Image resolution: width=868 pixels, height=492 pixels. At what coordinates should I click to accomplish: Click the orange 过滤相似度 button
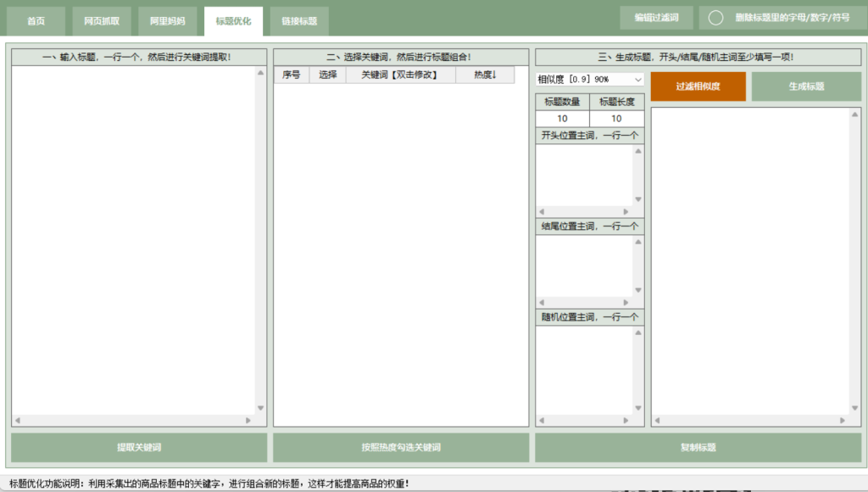click(698, 87)
